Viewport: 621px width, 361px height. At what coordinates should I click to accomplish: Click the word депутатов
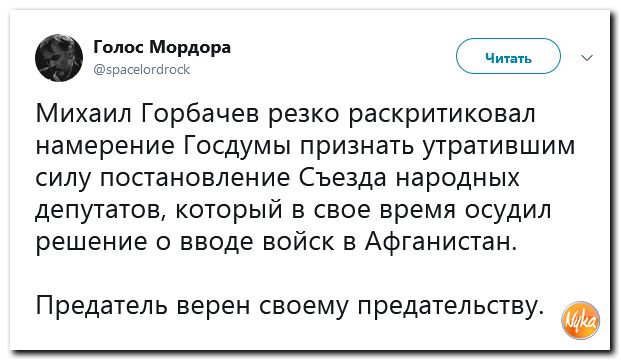point(101,211)
